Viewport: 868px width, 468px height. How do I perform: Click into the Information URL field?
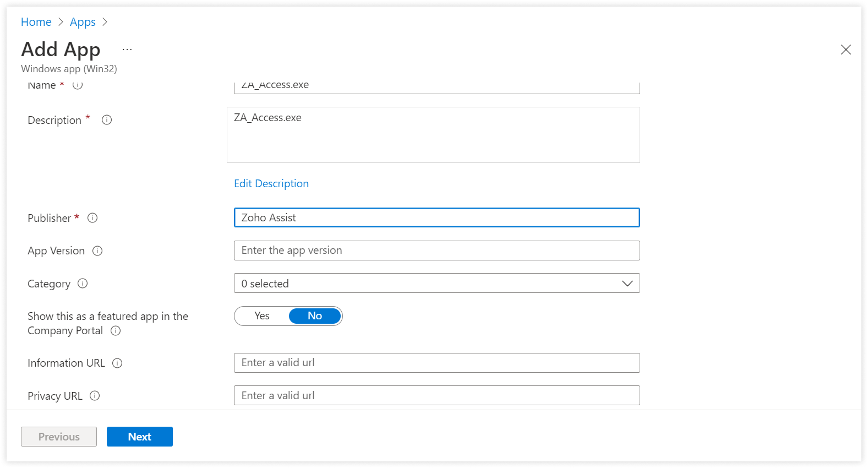[x=436, y=363]
